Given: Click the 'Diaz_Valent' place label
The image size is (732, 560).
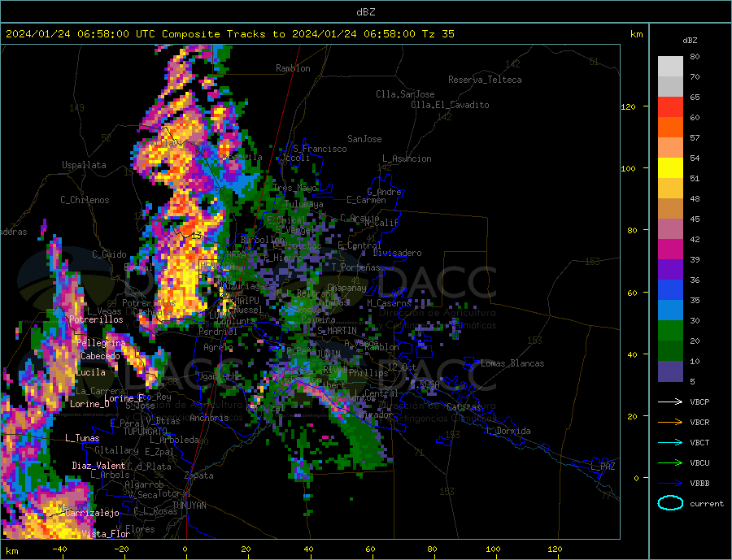Looking at the screenshot, I should coord(98,466).
